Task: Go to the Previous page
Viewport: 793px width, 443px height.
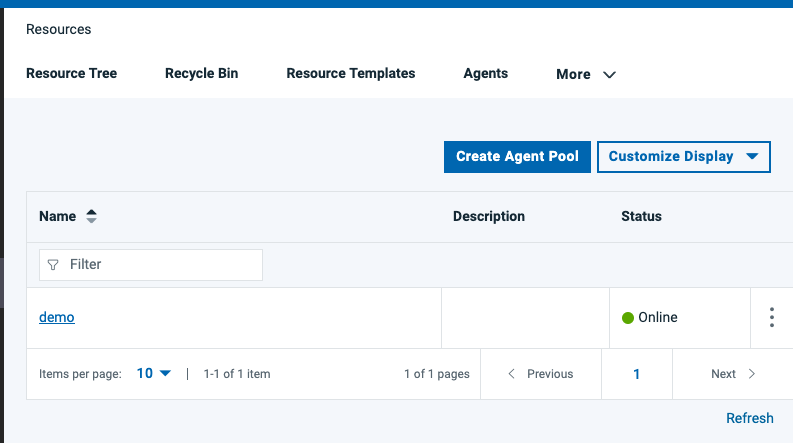Action: pyautogui.click(x=541, y=374)
